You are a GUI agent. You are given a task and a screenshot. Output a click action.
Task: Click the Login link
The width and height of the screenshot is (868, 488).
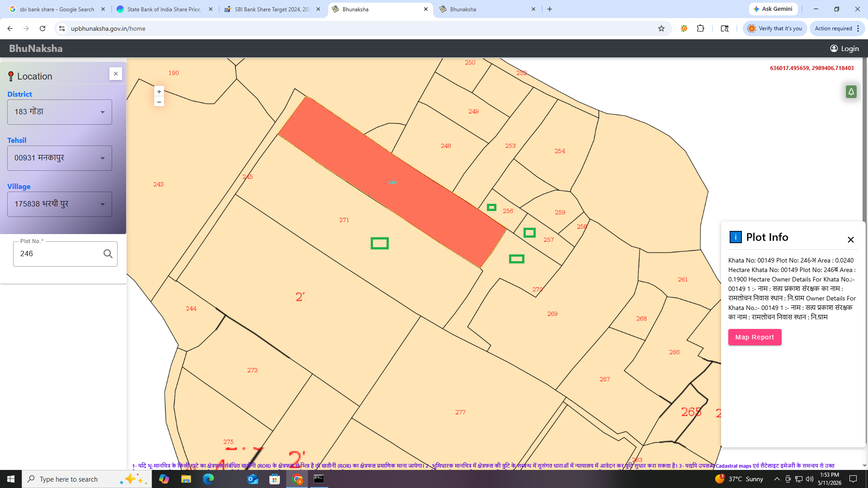(x=850, y=48)
